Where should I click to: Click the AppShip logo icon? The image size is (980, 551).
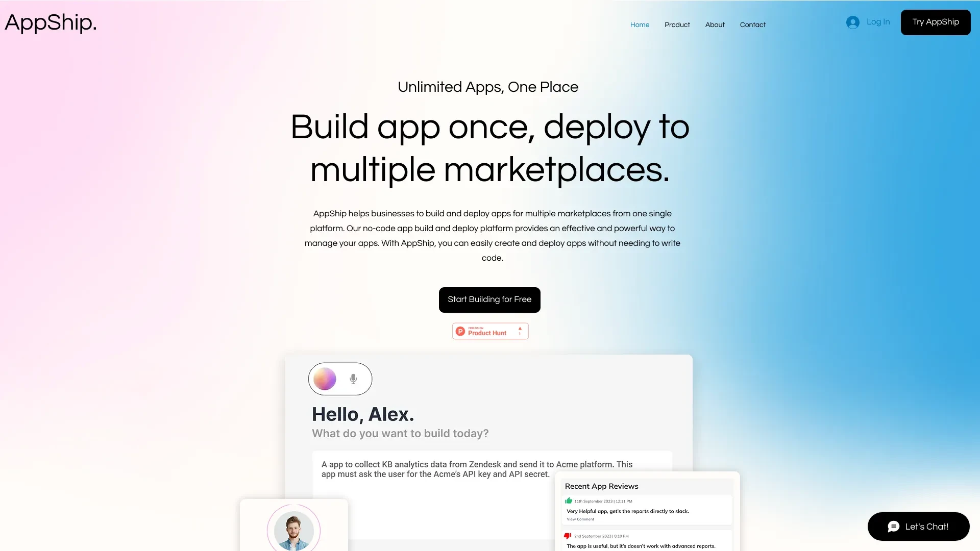pos(51,22)
